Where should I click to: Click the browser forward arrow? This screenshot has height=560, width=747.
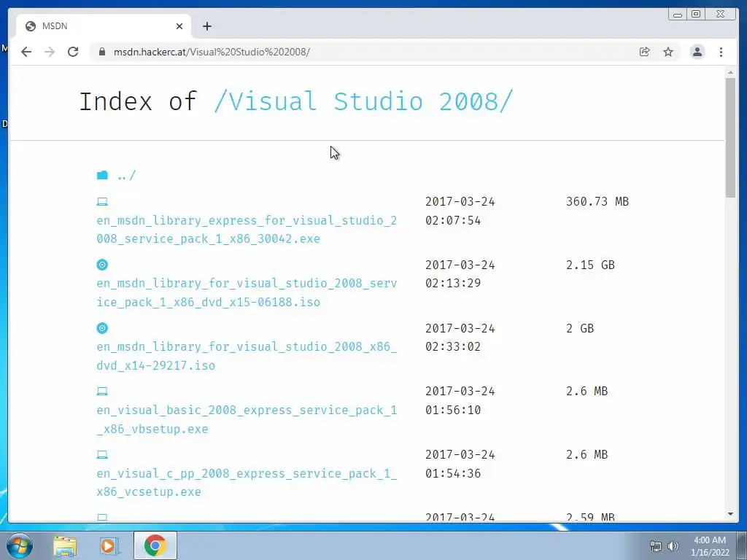click(50, 52)
